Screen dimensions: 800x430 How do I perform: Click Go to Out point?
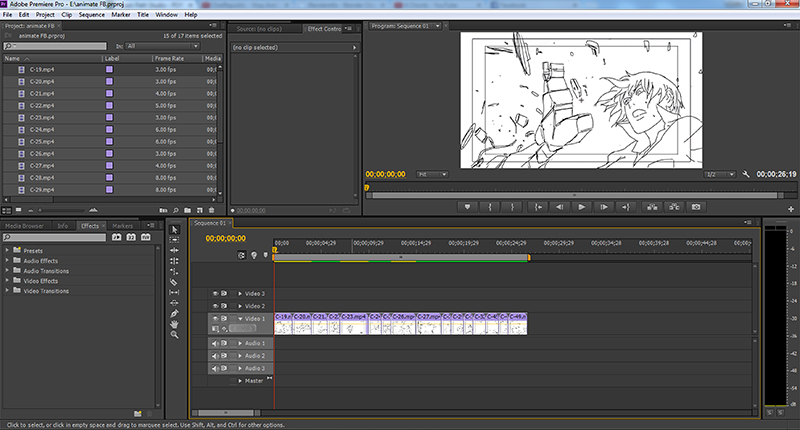626,207
